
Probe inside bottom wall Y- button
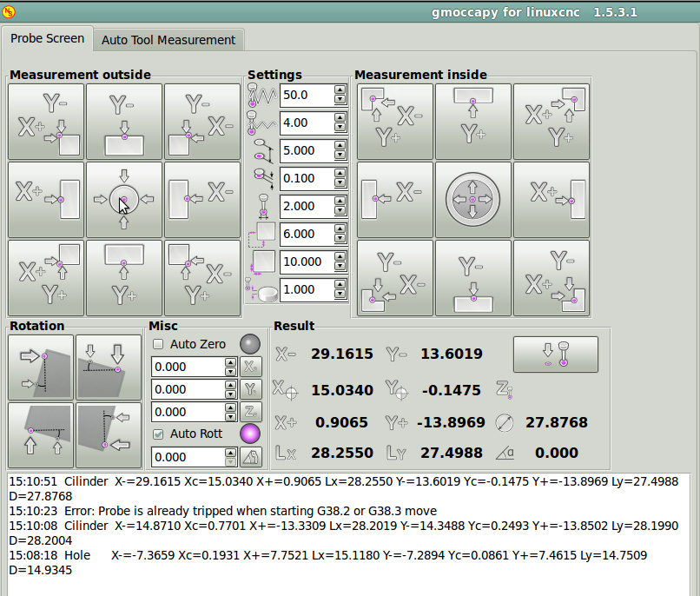[473, 278]
